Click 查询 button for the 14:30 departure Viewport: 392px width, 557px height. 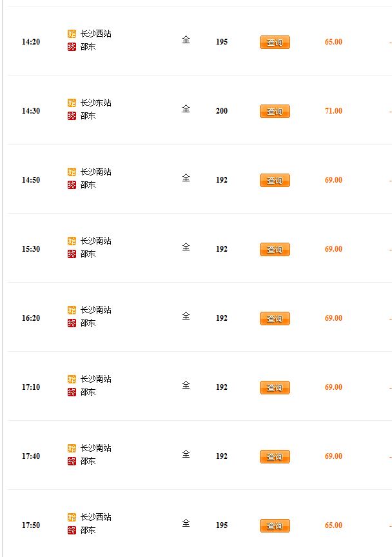(x=275, y=111)
